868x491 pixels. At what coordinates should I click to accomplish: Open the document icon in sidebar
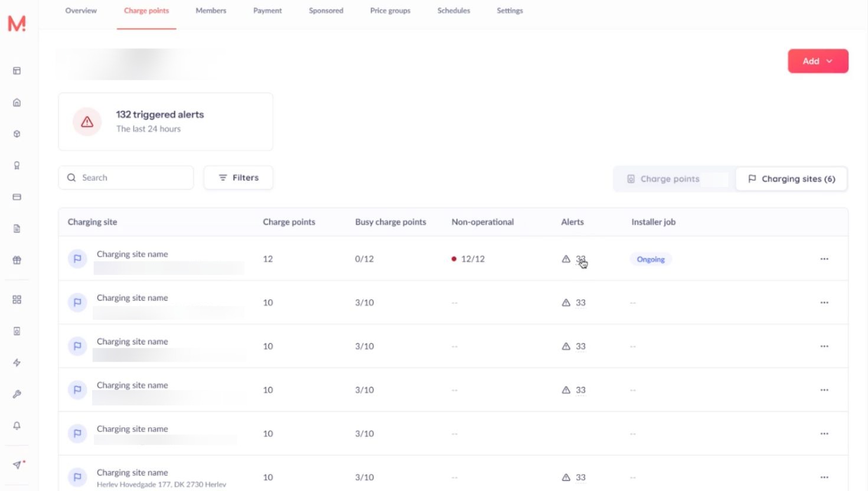pyautogui.click(x=17, y=228)
